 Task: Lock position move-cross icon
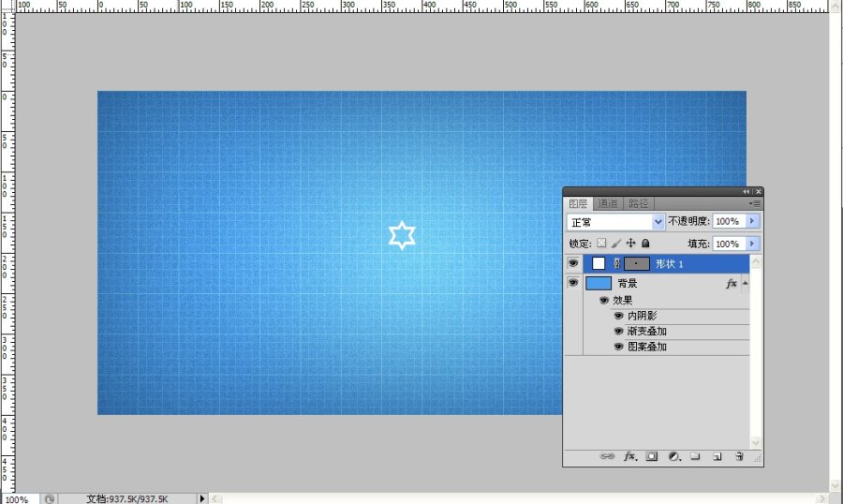pos(630,244)
